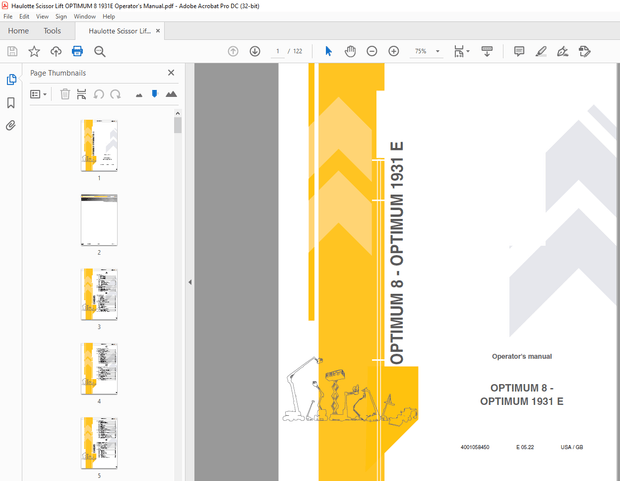This screenshot has width=620, height=481.
Task: Open the Attachments paperclip icon
Action: click(x=11, y=126)
